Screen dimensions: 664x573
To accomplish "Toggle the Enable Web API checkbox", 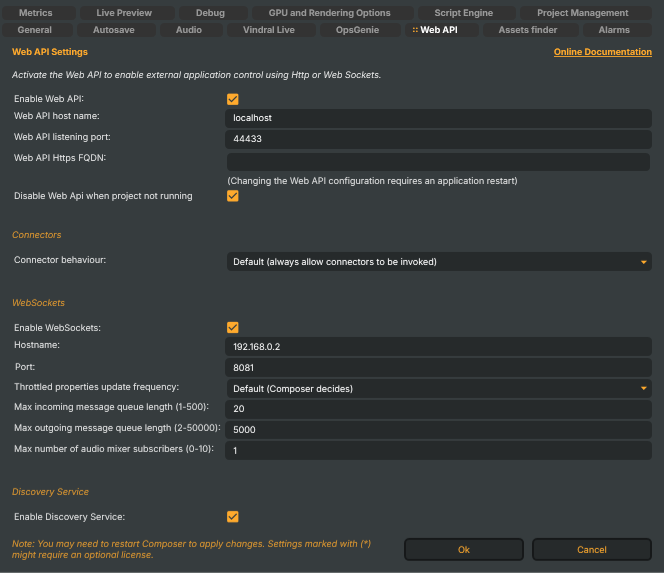I will tap(232, 99).
